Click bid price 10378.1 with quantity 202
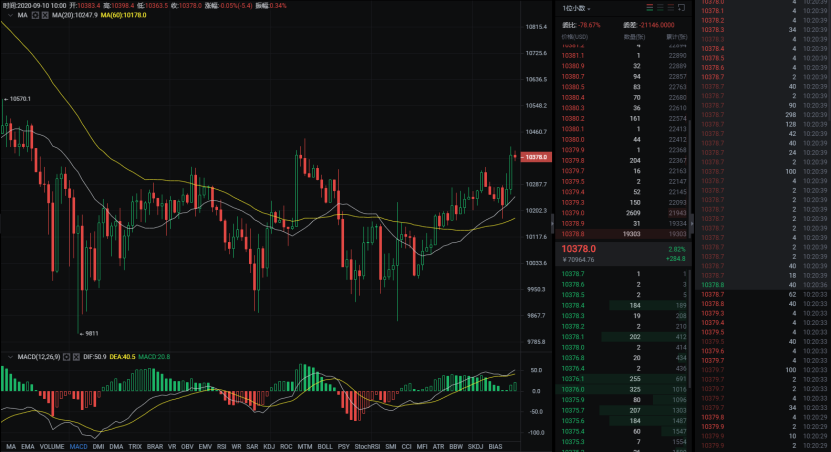This screenshot has width=831, height=452. [573, 337]
